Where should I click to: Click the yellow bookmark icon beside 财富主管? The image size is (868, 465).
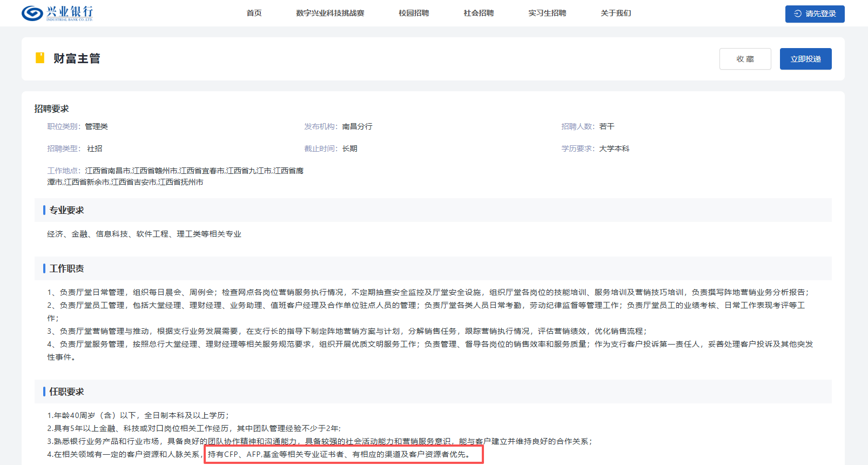pyautogui.click(x=40, y=58)
